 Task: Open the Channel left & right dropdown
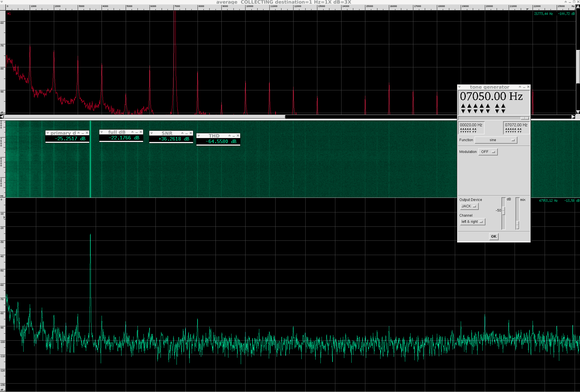coord(472,222)
